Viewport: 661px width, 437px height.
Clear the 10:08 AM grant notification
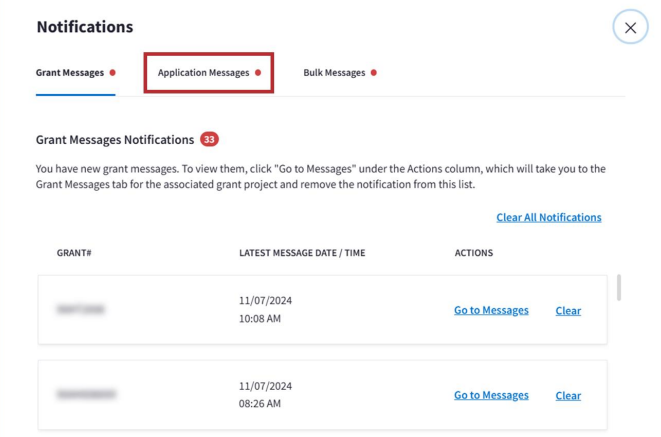click(568, 311)
